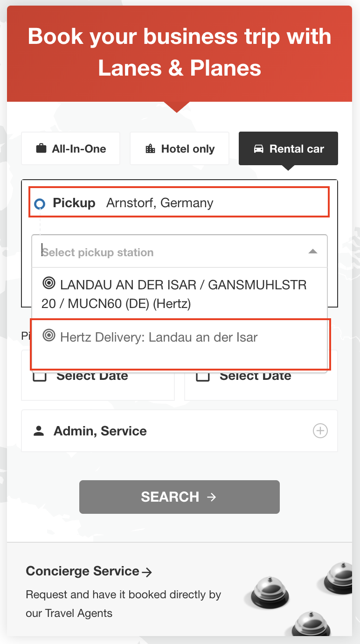Choose the LANDAU AN DER ISAR Hertz station
The height and width of the screenshot is (644, 360).
coord(173,294)
